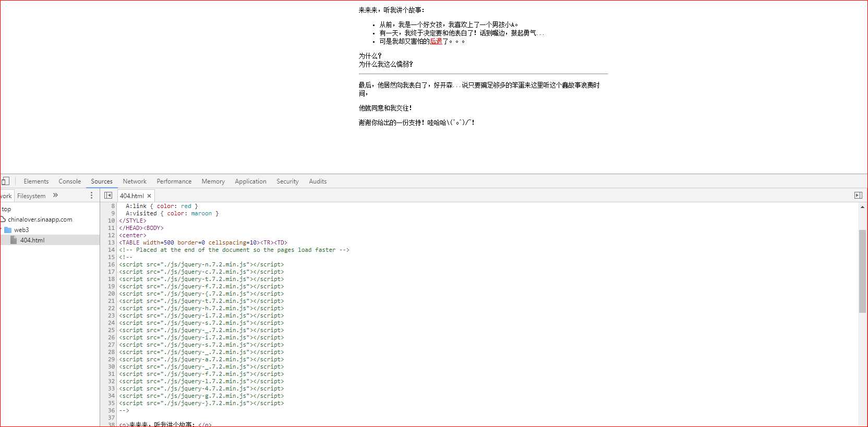Click the jquery-c.7.2.min.js script line
This screenshot has width=868, height=427.
[x=201, y=272]
